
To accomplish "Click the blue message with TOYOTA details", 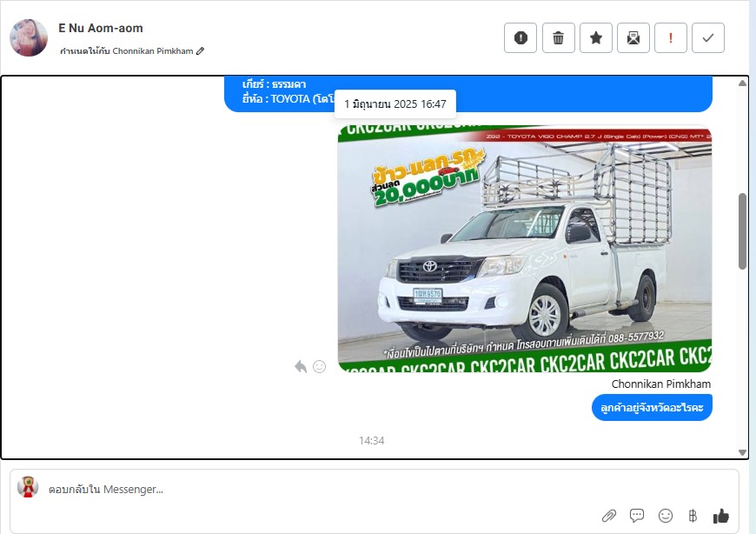I will (468, 94).
